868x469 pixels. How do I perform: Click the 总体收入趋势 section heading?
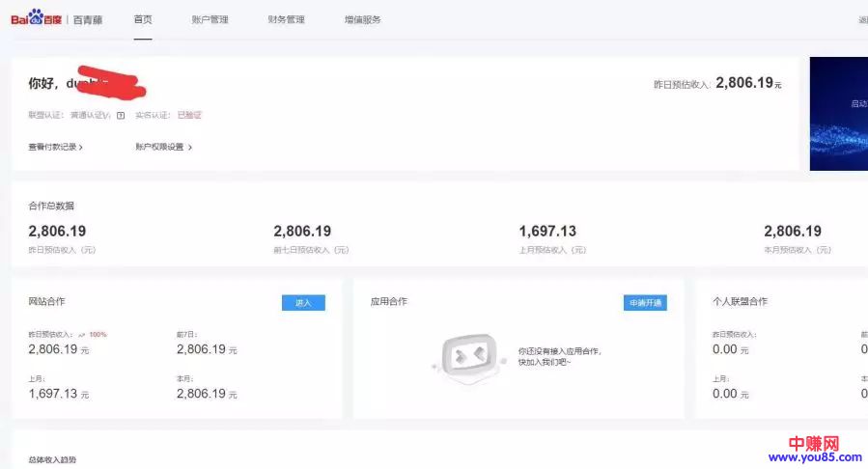point(52,460)
